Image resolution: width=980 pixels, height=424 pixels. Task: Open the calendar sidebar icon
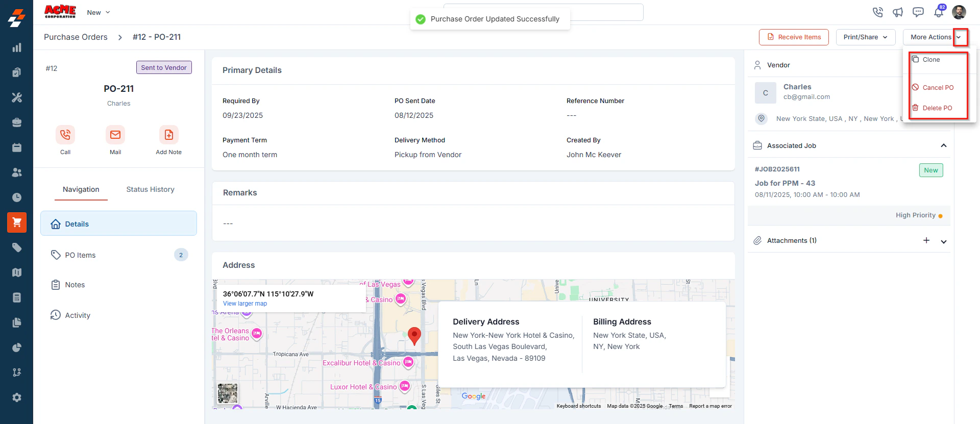coord(17,147)
